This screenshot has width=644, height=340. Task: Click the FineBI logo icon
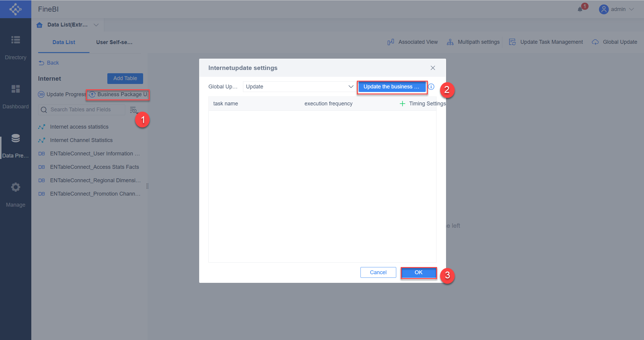[x=16, y=9]
